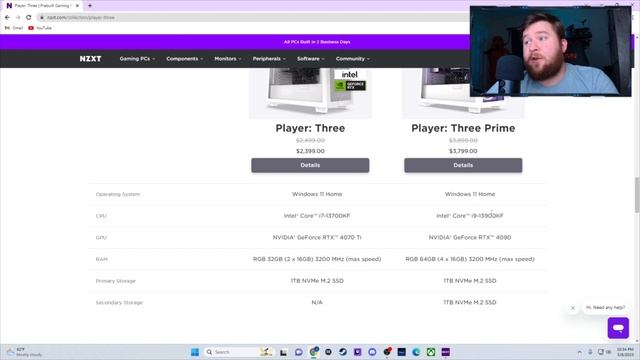
Task: Click the taskbar Search box
Action: click(238, 352)
